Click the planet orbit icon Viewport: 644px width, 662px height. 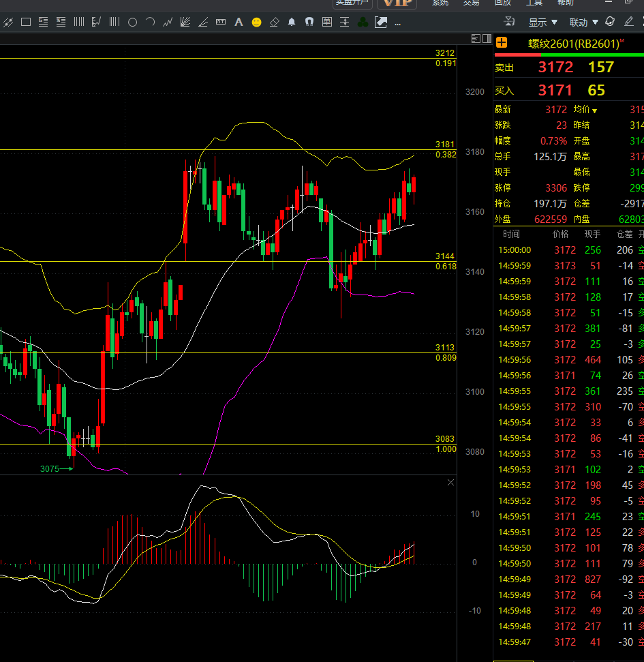610,22
